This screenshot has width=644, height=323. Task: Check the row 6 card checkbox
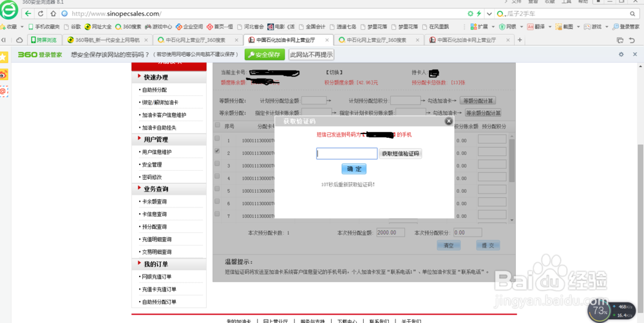pos(217,201)
